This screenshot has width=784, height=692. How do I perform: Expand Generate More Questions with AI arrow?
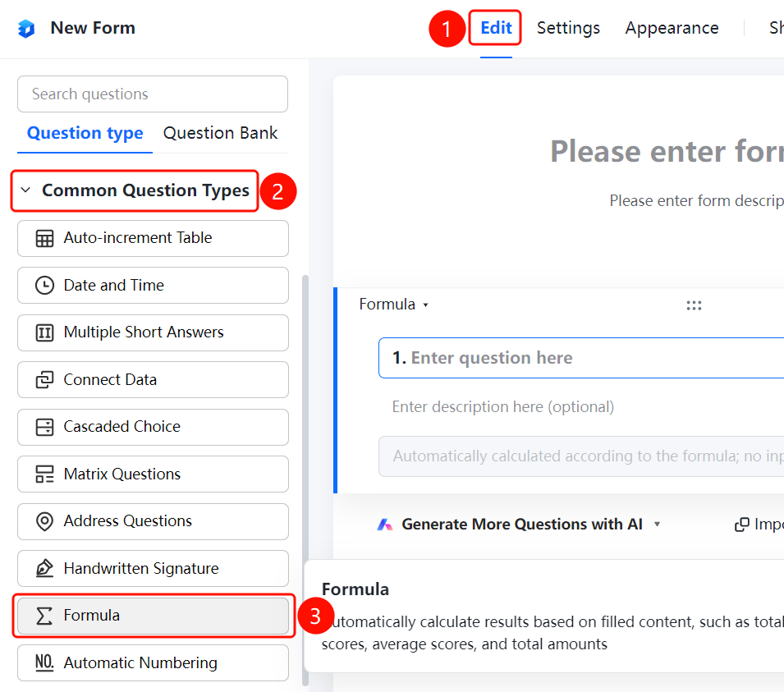pos(658,524)
